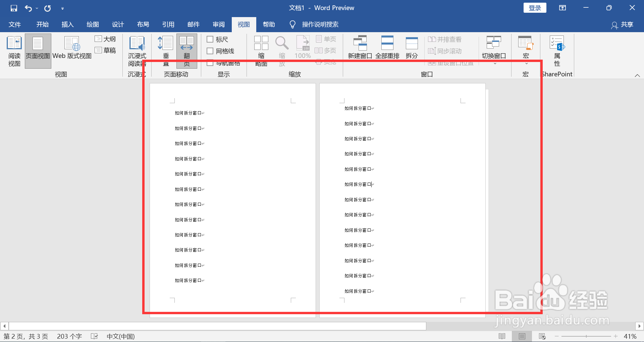Switch to 大纲 outline view
This screenshot has width=644, height=342.
coord(105,39)
